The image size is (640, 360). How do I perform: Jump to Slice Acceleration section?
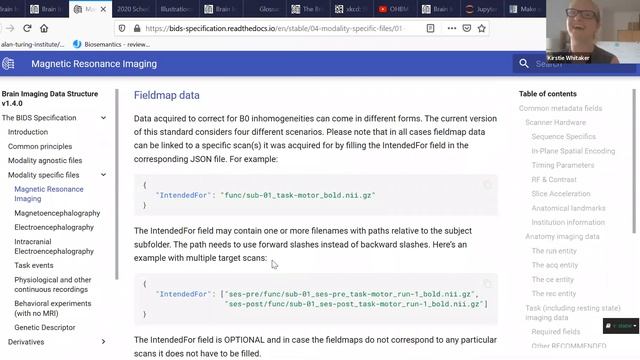tap(561, 194)
